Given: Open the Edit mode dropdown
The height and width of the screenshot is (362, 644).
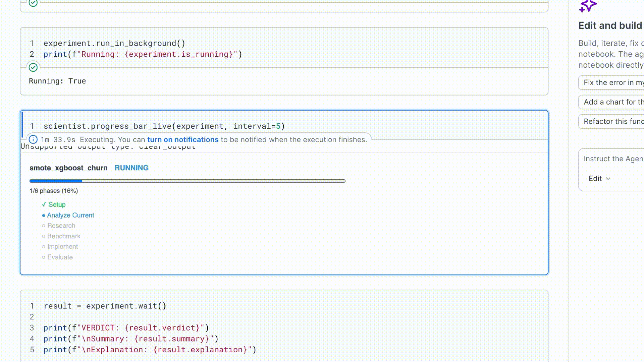Looking at the screenshot, I should (x=599, y=179).
